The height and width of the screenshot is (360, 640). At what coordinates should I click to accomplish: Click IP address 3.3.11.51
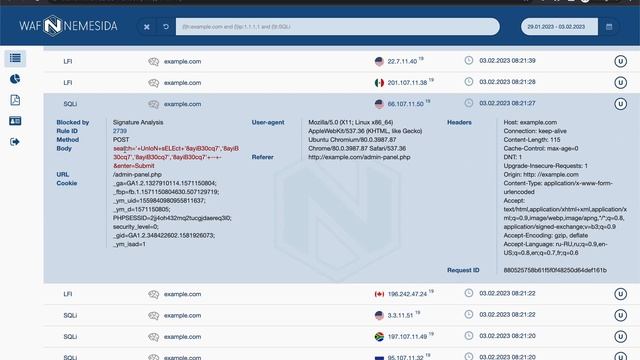pos(400,316)
